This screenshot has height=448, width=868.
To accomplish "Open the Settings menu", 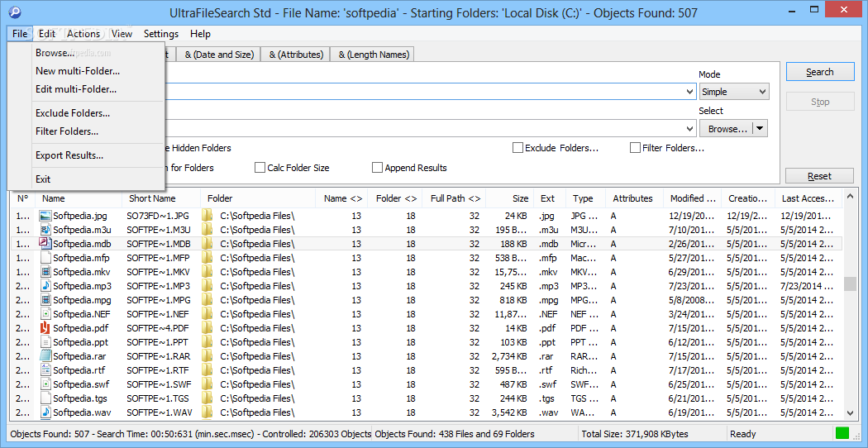I will (161, 34).
